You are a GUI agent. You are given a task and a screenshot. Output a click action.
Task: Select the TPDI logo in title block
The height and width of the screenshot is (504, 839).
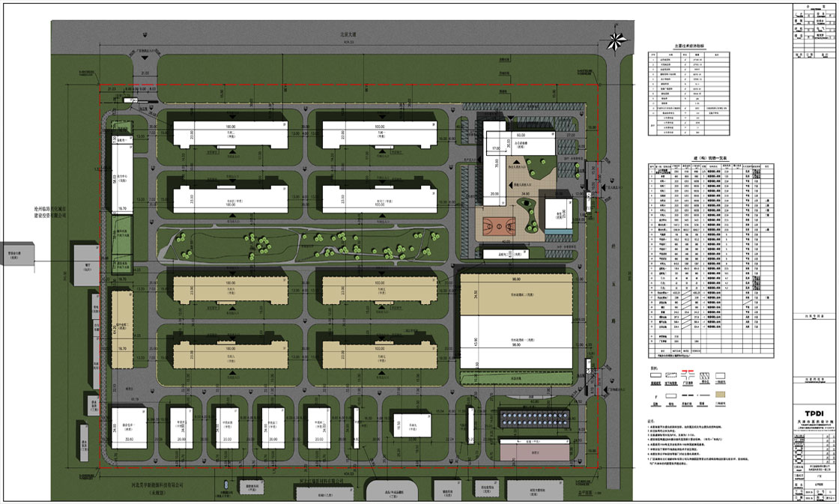pyautogui.click(x=814, y=415)
